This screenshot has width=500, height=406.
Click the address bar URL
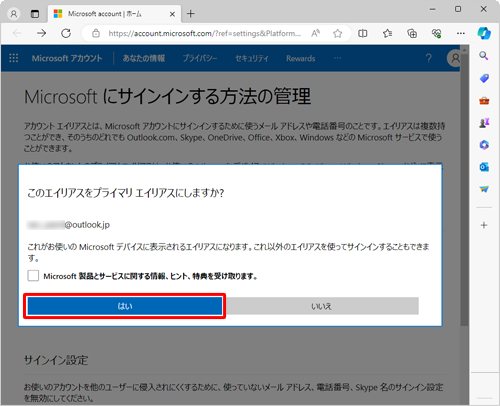[204, 33]
